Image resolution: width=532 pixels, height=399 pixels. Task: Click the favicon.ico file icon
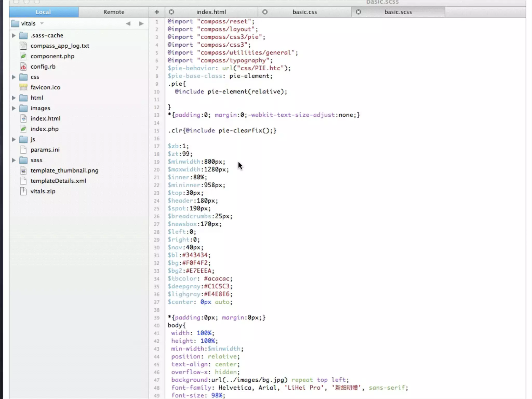[23, 87]
